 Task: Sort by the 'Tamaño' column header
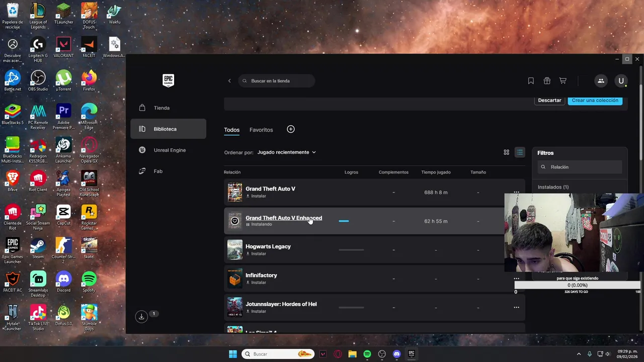click(x=478, y=172)
